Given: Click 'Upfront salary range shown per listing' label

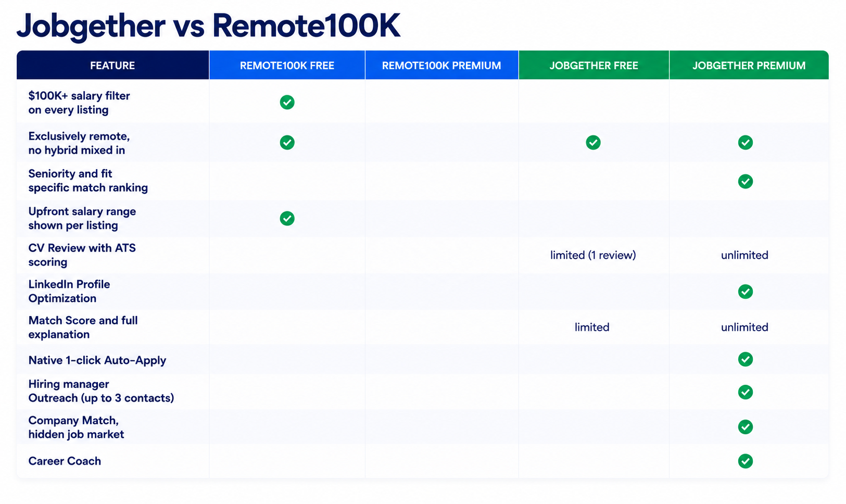Looking at the screenshot, I should tap(82, 218).
